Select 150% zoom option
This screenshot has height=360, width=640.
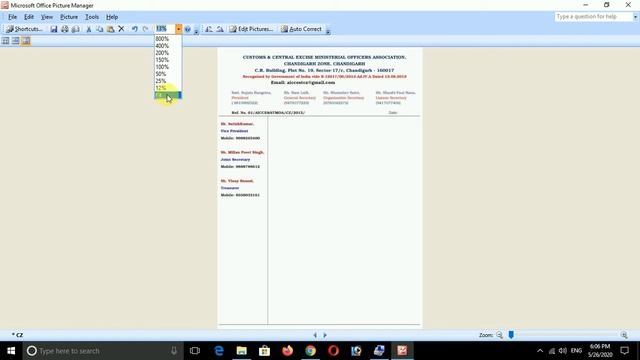[168, 60]
